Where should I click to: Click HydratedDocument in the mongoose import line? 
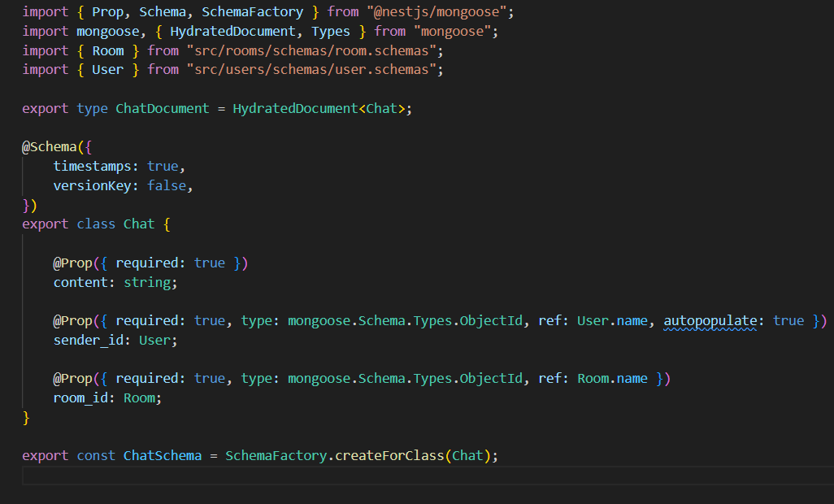coord(232,32)
